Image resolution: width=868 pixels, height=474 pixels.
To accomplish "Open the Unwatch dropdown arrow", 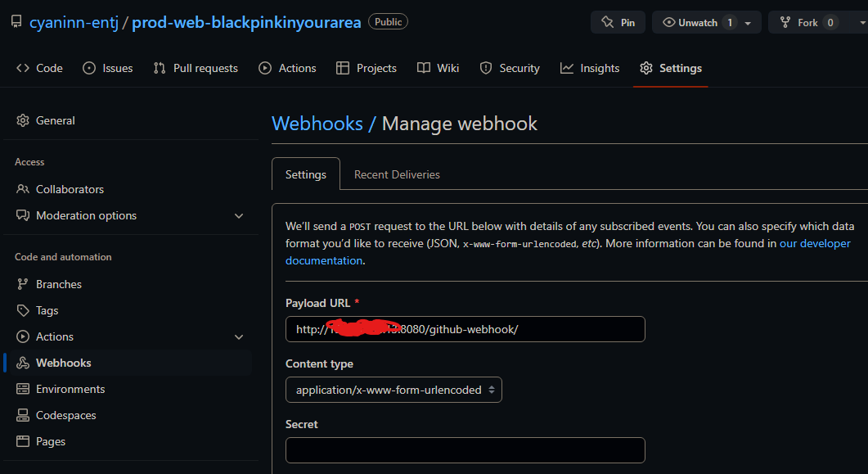I will click(748, 23).
